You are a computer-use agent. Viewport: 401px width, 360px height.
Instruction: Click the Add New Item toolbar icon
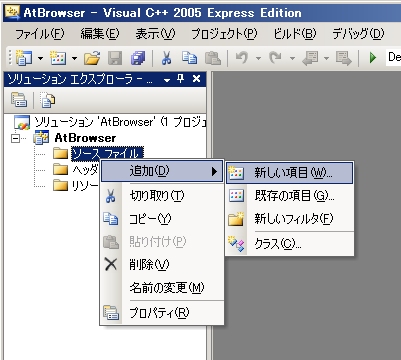coord(58,58)
